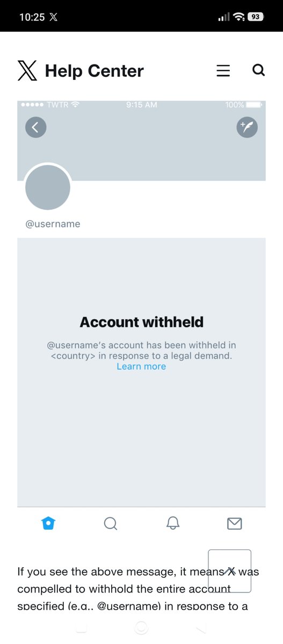This screenshot has width=283, height=644.
Task: Select the gray profile avatar placeholder
Action: [x=48, y=187]
